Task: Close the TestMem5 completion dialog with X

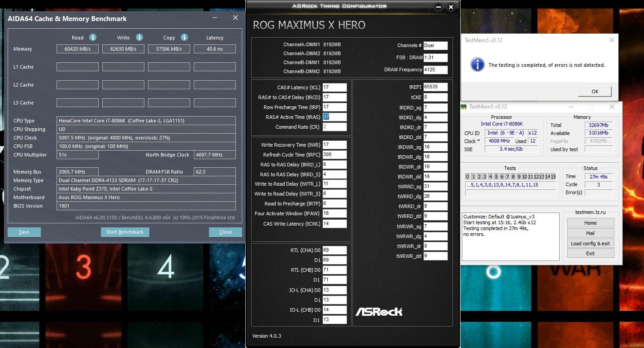Action: point(612,40)
